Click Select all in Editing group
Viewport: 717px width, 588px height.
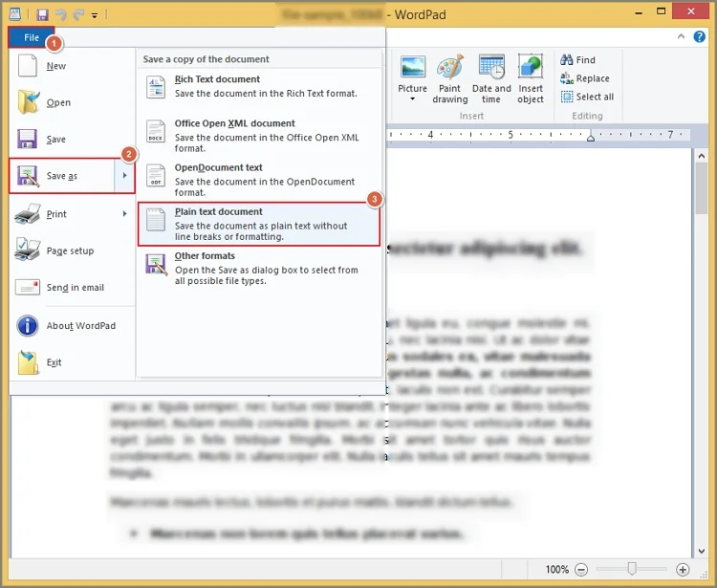[x=587, y=97]
